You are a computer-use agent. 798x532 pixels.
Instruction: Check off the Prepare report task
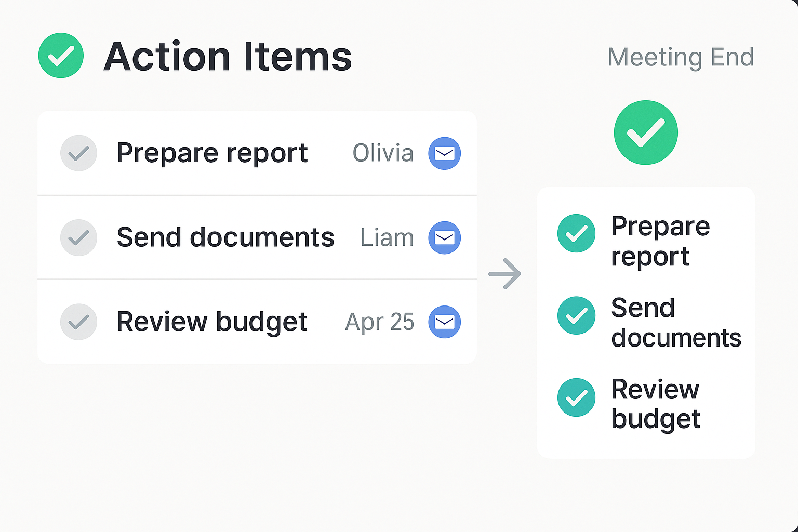(x=78, y=153)
